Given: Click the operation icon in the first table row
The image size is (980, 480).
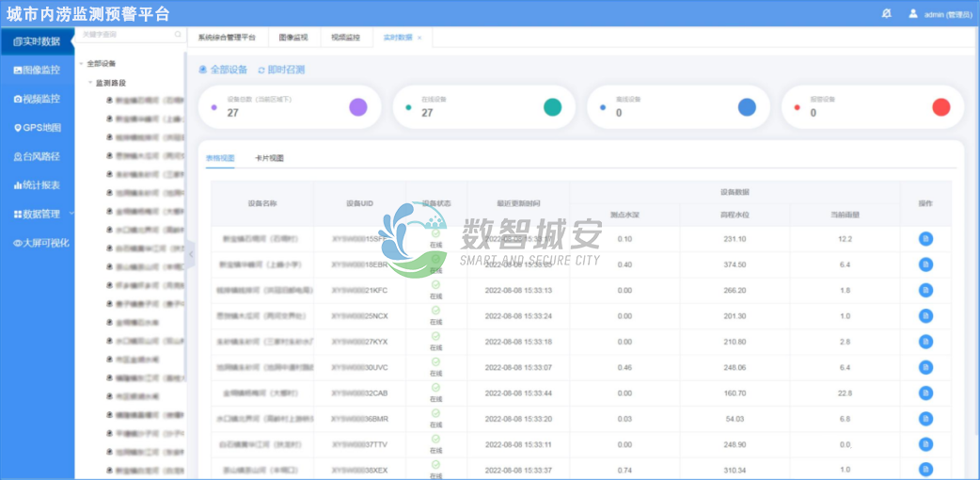Looking at the screenshot, I should click(925, 239).
